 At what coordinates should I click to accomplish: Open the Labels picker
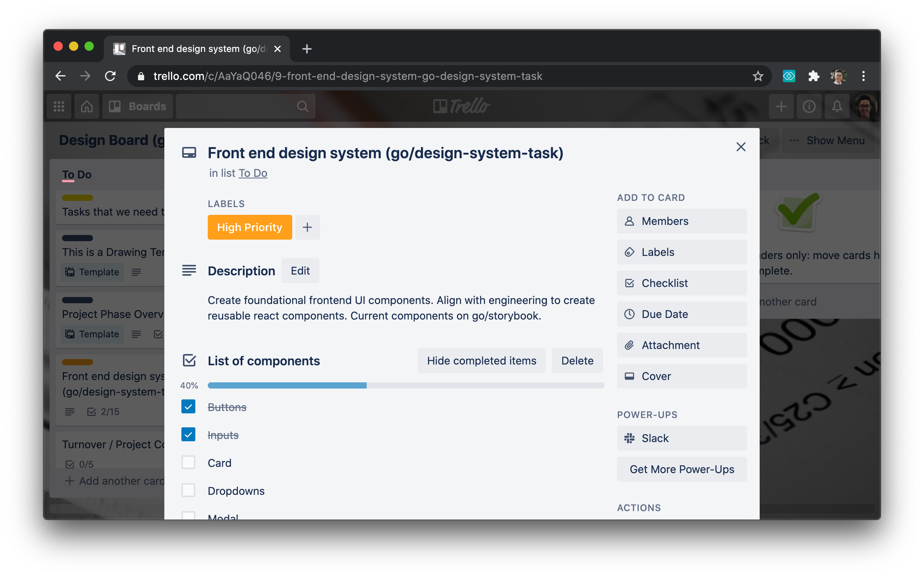tap(682, 252)
